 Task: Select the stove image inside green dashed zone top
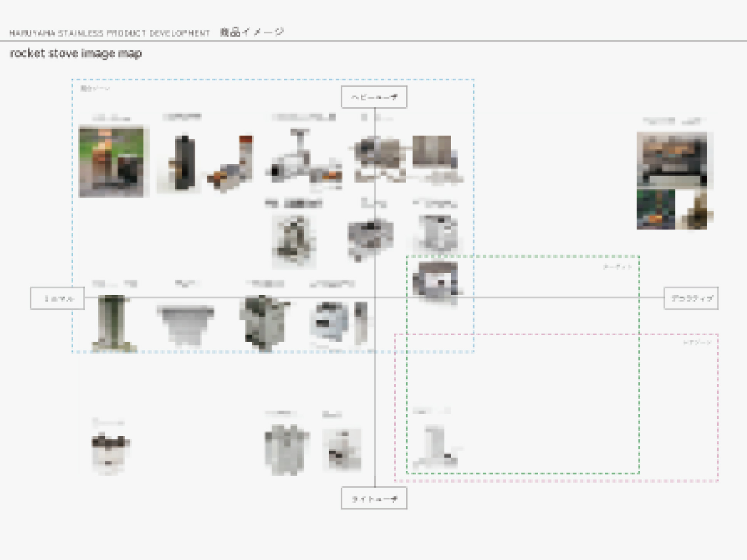(x=435, y=283)
